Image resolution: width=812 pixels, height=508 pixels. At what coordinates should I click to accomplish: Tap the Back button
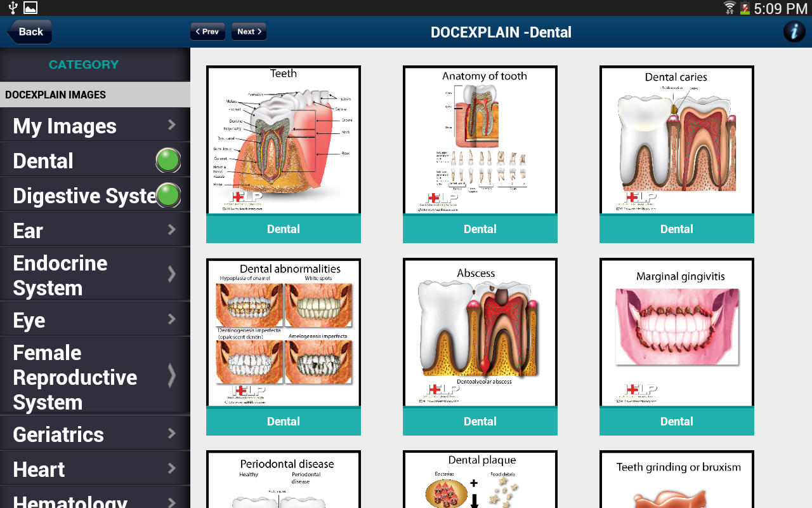coord(29,32)
